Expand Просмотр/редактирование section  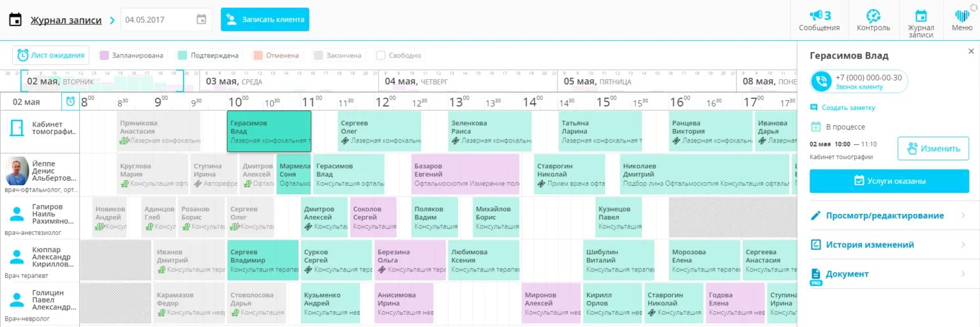point(888,215)
